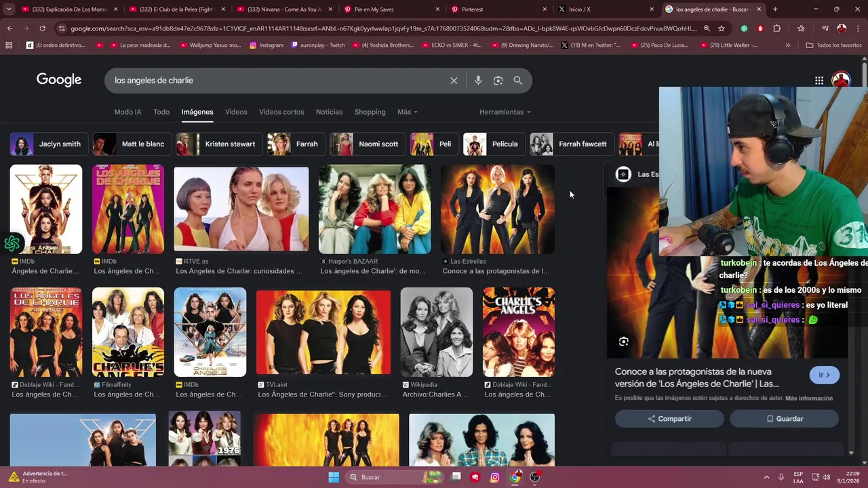Image resolution: width=868 pixels, height=488 pixels.
Task: Start voice search with the microphone icon
Action: coord(478,81)
